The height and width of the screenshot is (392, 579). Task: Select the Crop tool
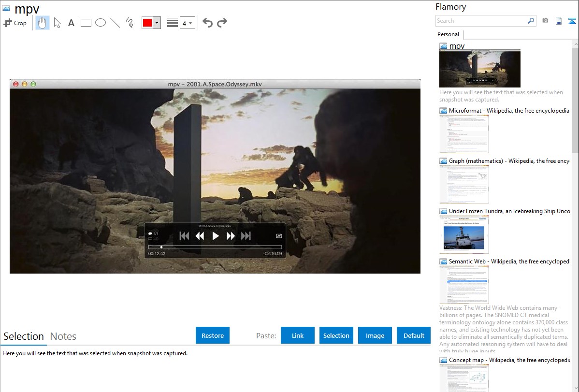(15, 23)
